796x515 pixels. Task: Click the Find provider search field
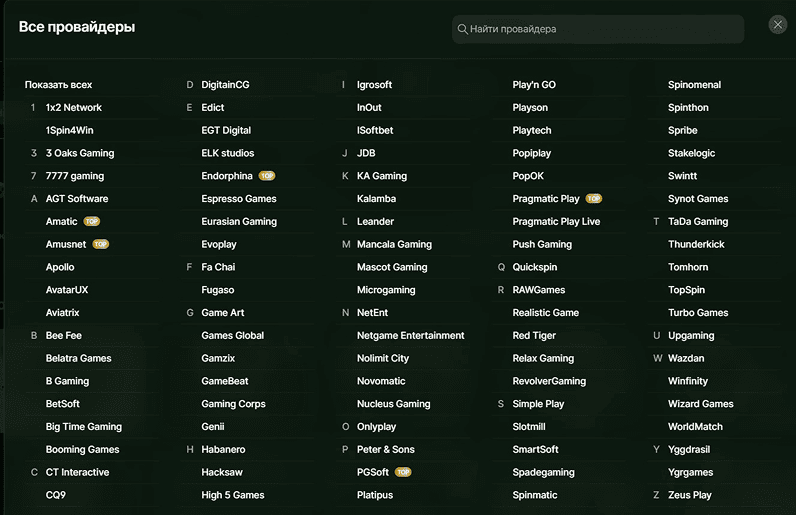tap(600, 29)
